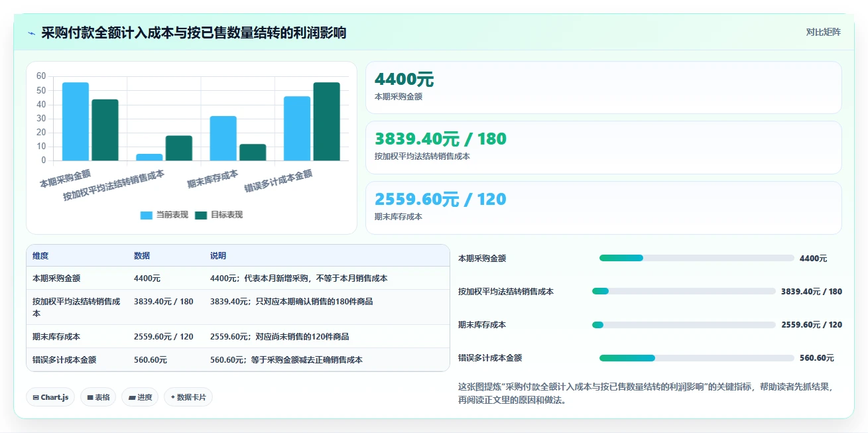This screenshot has width=868, height=433.
Task: Click the tallest dark green bar for 错误多计成本金额
Action: [327, 121]
